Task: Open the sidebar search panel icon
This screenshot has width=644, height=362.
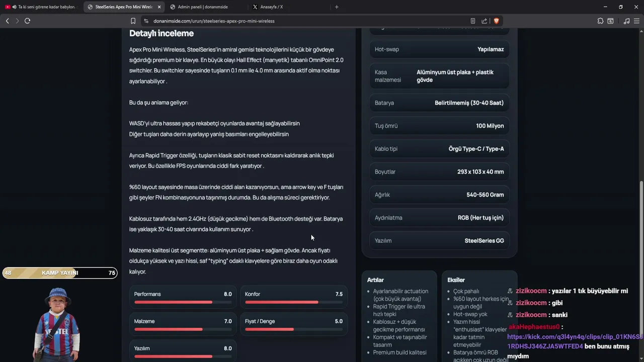Action: pos(610,21)
